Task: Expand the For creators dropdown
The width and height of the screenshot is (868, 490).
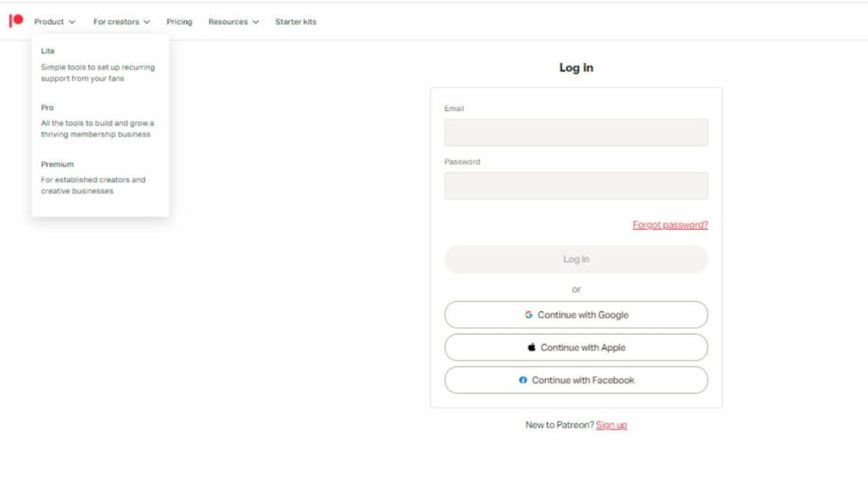Action: [121, 22]
